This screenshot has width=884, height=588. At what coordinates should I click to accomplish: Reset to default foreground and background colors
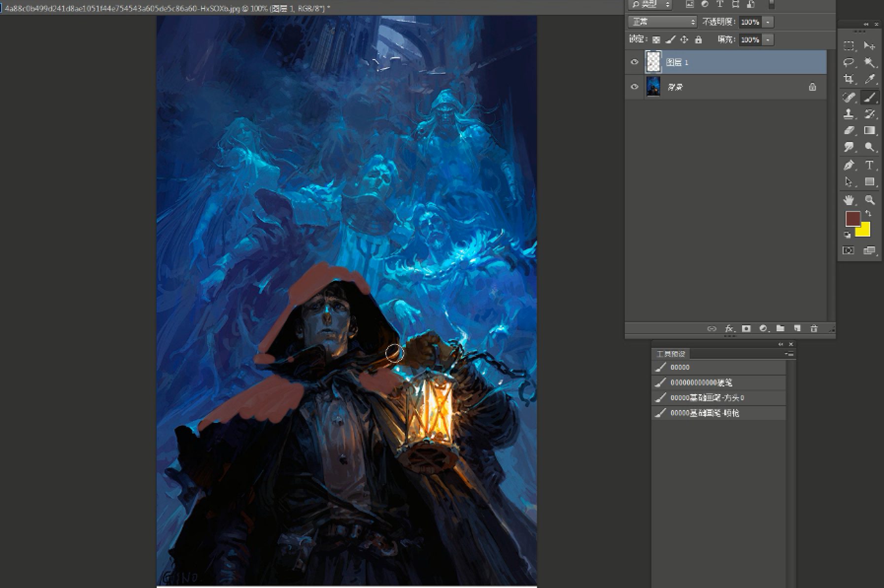coord(847,235)
